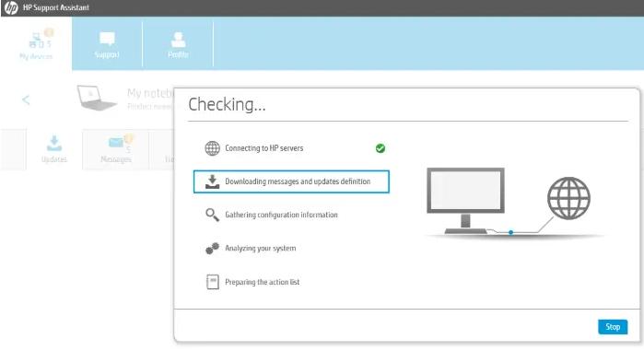Click the large globe illustration
Viewport: 644px width, 351px height.
[x=568, y=198]
